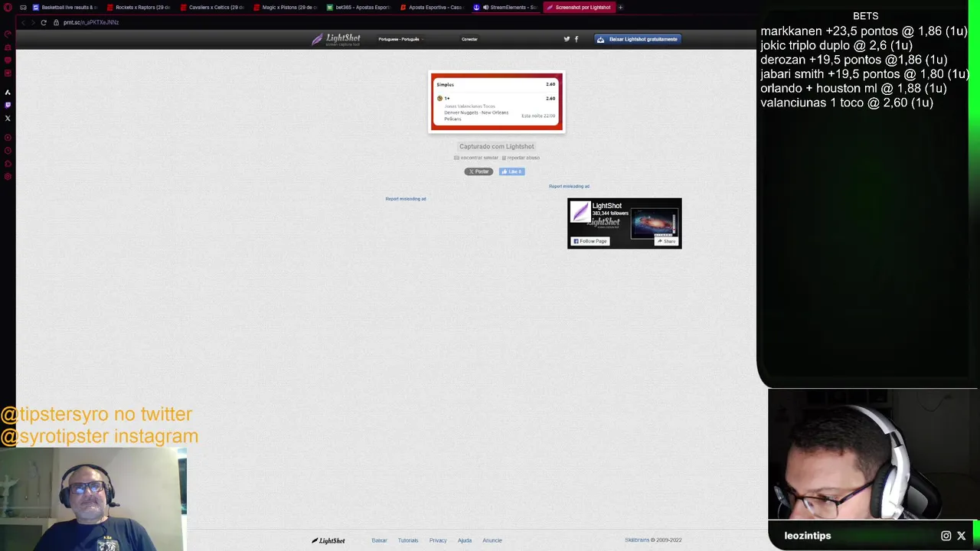Open the X icon in the browser sidebar

tap(8, 118)
